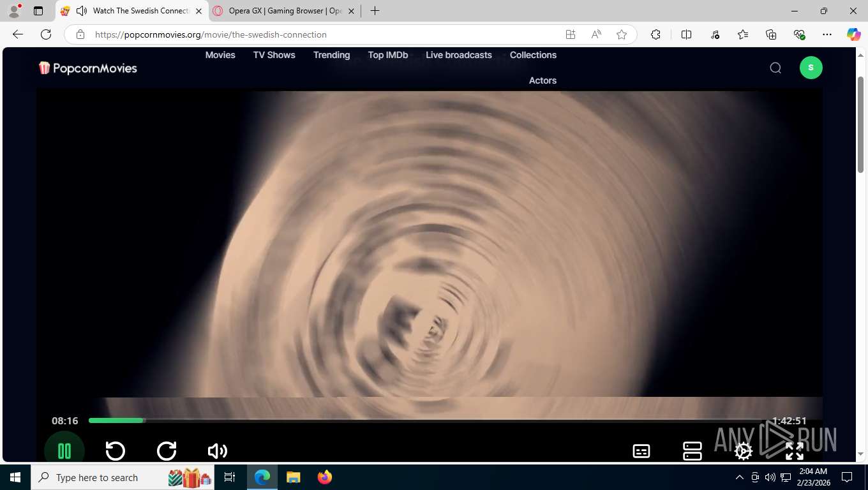Open the video player settings gear

point(744,451)
